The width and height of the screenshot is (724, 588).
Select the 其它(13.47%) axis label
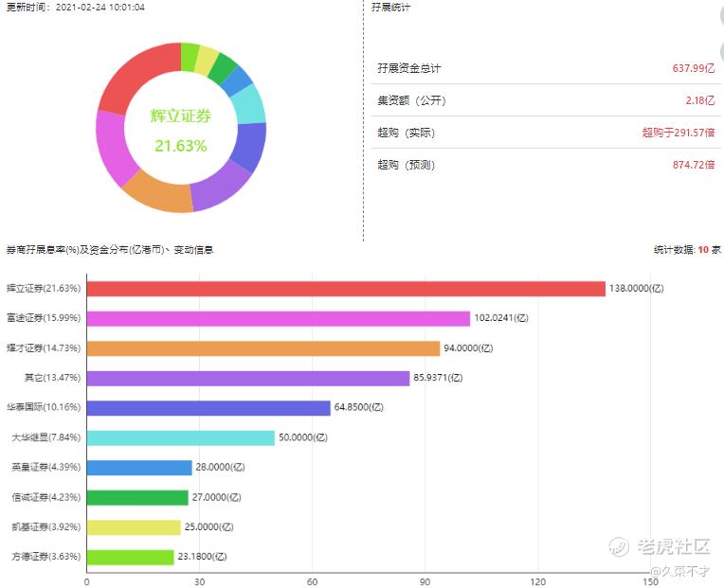[52, 378]
